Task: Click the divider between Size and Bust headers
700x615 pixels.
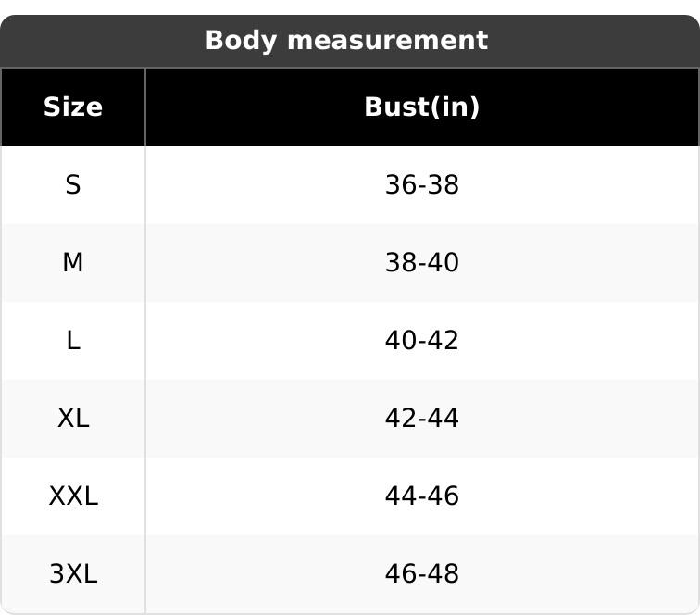Action: coord(145,107)
